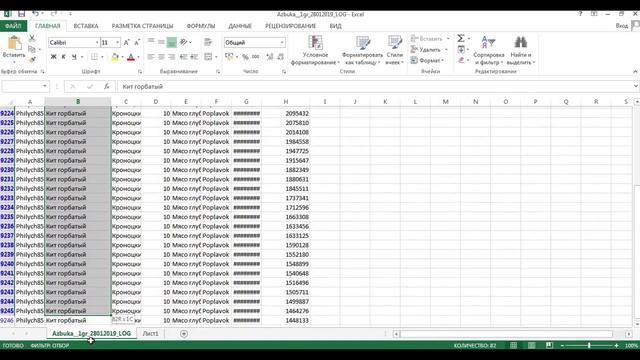640x360 pixels.
Task: Add a new sheet with plus button
Action: click(x=184, y=333)
